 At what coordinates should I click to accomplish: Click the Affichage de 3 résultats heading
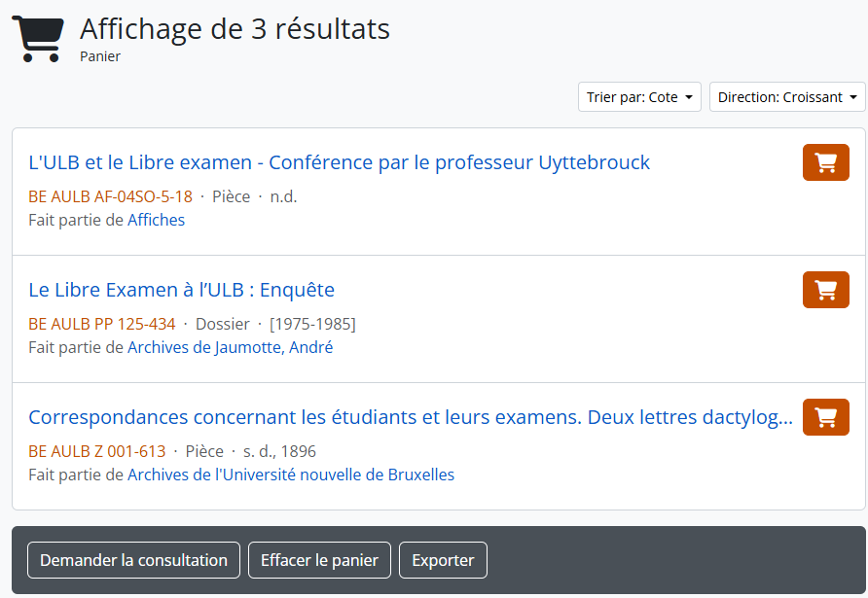[x=235, y=29]
